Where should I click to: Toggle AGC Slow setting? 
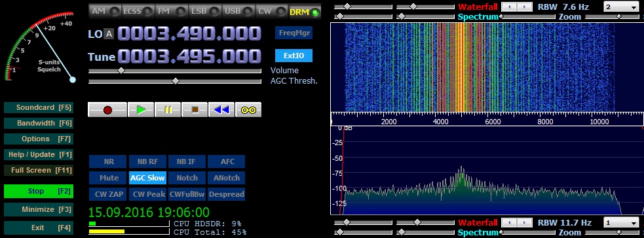pyautogui.click(x=148, y=178)
